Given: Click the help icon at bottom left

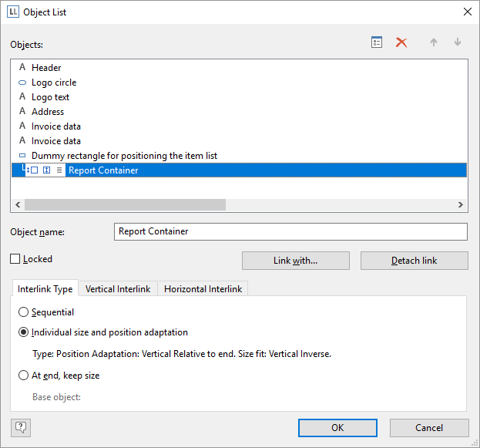Looking at the screenshot, I should coord(21,427).
